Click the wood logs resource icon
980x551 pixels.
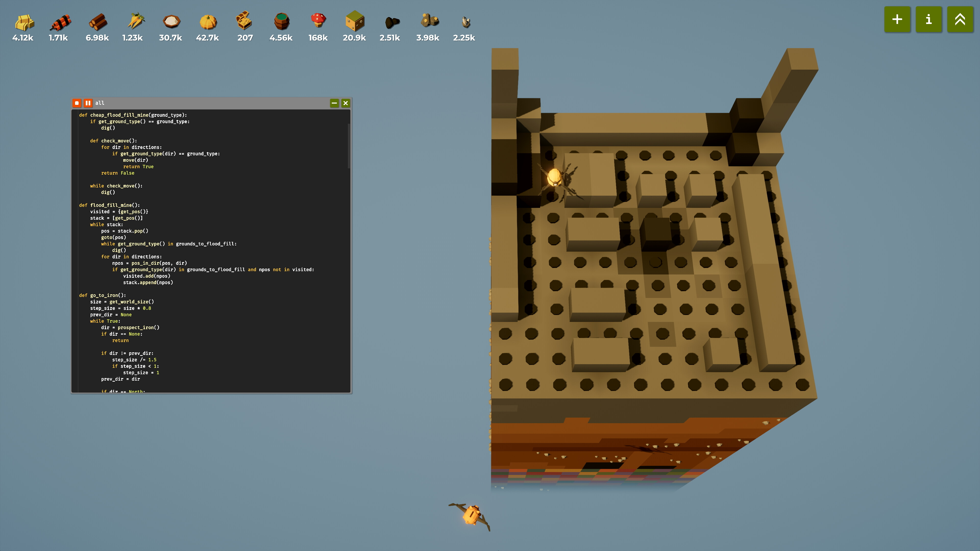click(x=98, y=22)
